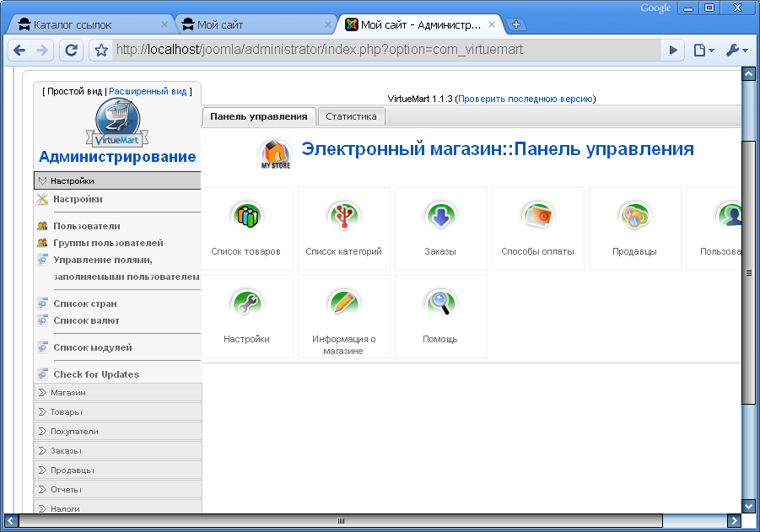
Task: Click the vertical scrollbar thumb
Action: 749,271
